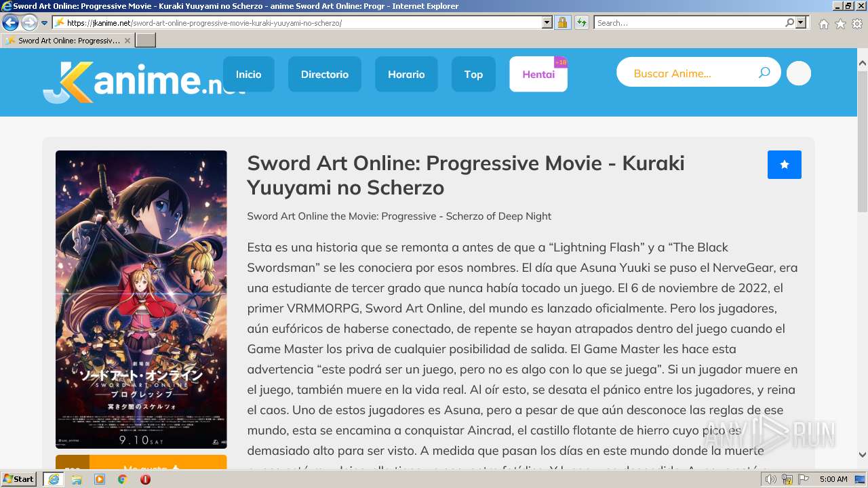Click the address bar URL field
Viewport: 868px width, 488px height.
pyautogui.click(x=297, y=23)
